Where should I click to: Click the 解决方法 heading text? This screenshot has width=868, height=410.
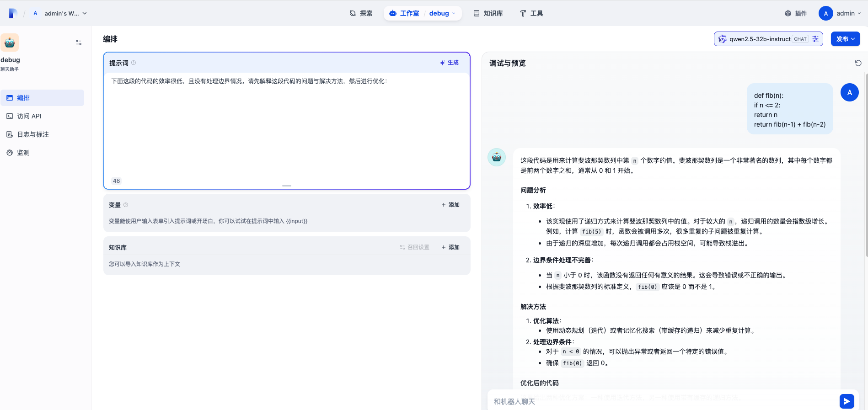point(533,307)
